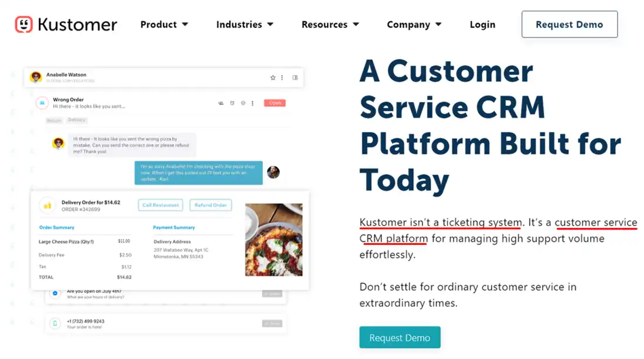The image size is (644, 359).
Task: Expand the Resources dropdown arrow
Action: [356, 25]
